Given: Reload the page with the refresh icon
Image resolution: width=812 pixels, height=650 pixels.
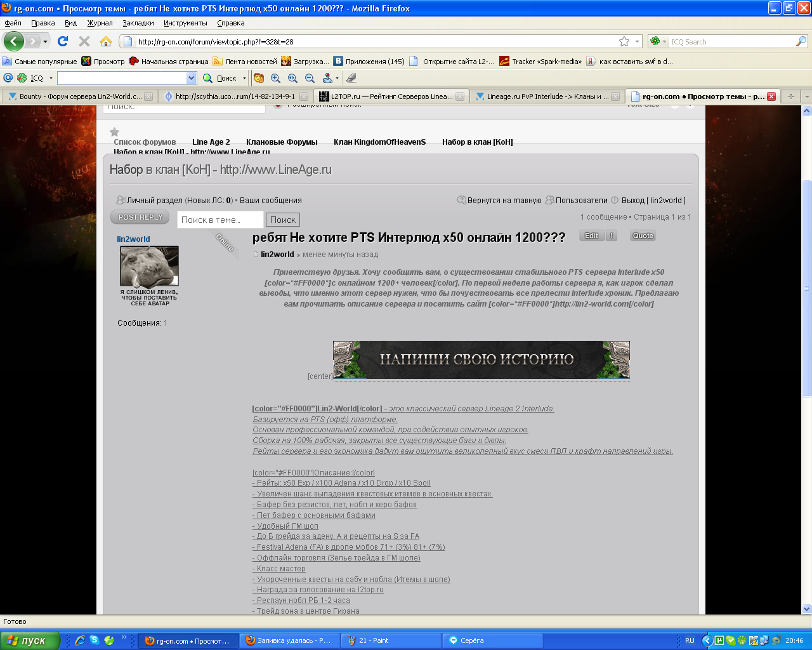Looking at the screenshot, I should coord(63,41).
